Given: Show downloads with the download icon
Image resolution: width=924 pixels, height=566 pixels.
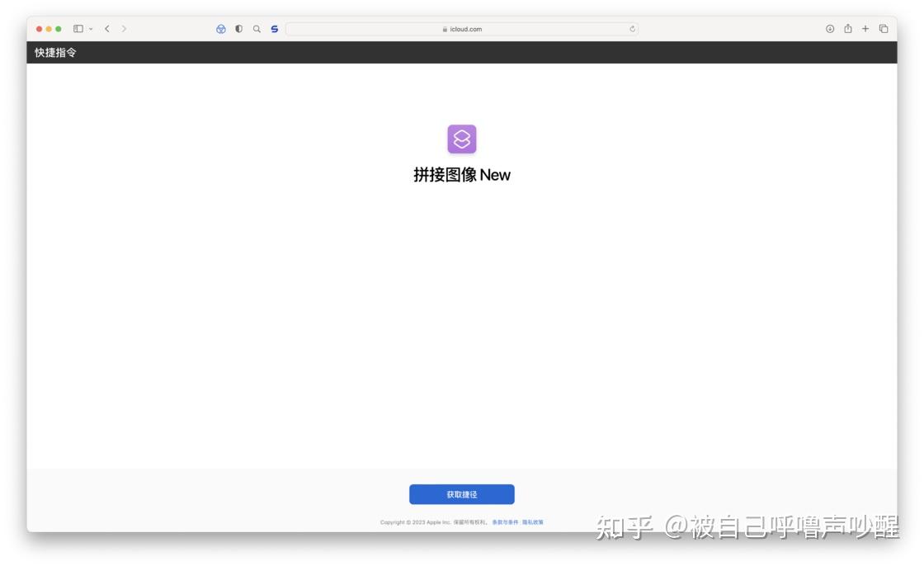Looking at the screenshot, I should [x=830, y=28].
